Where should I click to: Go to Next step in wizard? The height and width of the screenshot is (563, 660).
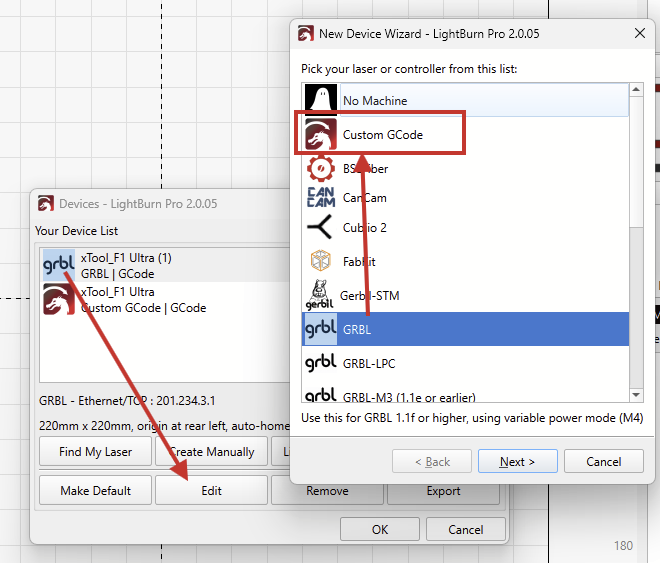pyautogui.click(x=517, y=461)
